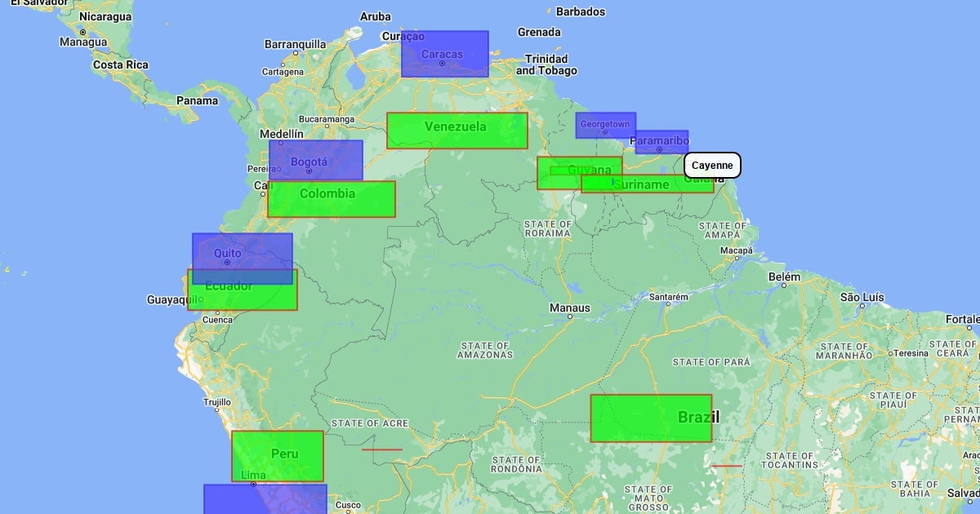The image size is (980, 514).
Task: Click the green Colombia country box
Action: [x=331, y=199]
